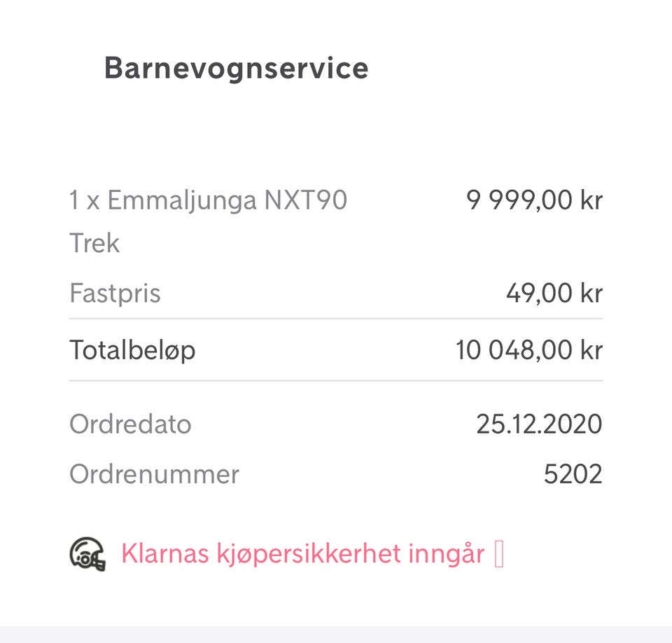
Task: Open the Klarnas kjøpersikkerhet inngår link
Action: tap(302, 554)
